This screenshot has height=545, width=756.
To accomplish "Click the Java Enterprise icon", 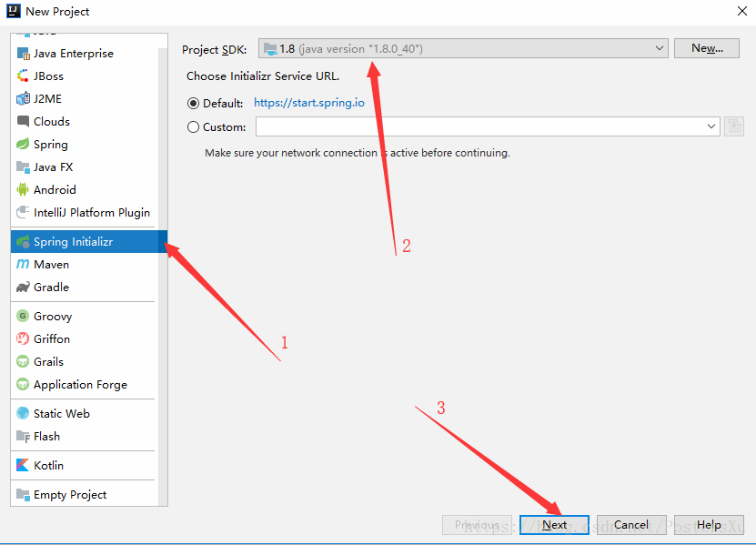I will click(x=23, y=54).
